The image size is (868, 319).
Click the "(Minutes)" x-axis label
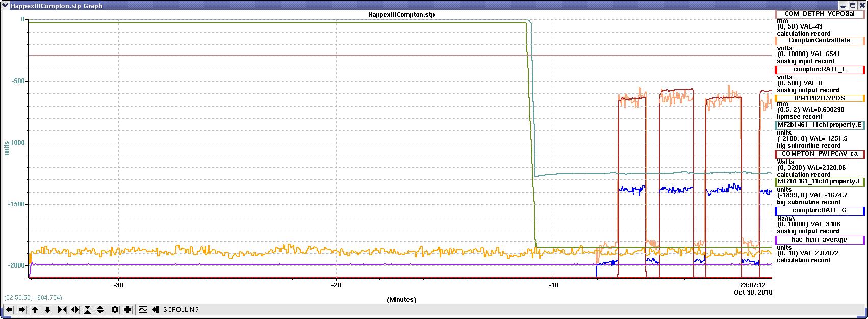401,300
